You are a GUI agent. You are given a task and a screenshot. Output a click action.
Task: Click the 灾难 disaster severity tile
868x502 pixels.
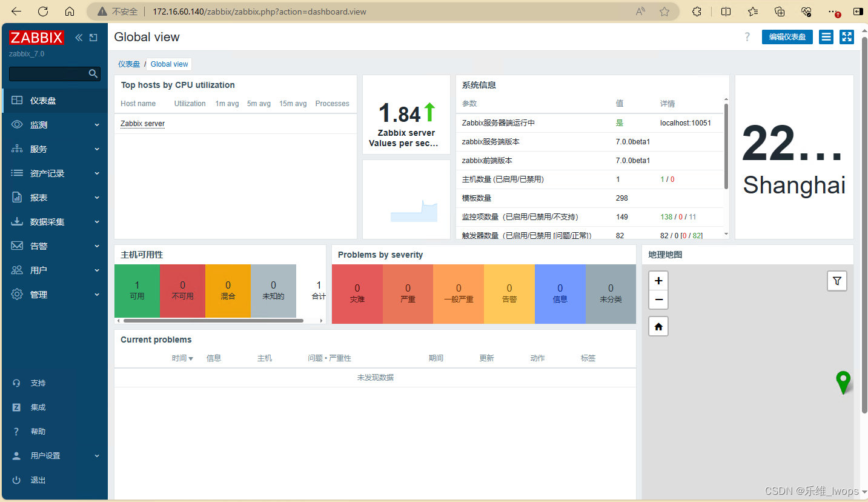pyautogui.click(x=357, y=293)
